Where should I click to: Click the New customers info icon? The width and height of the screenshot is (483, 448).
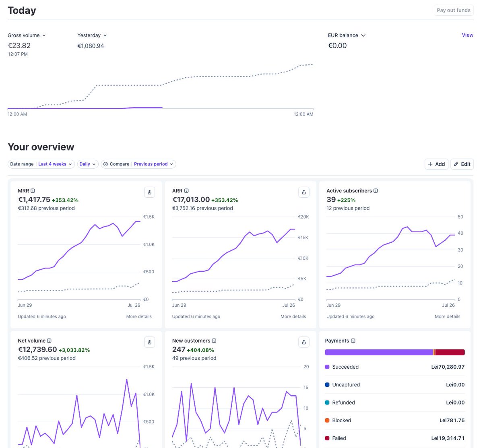click(x=214, y=341)
